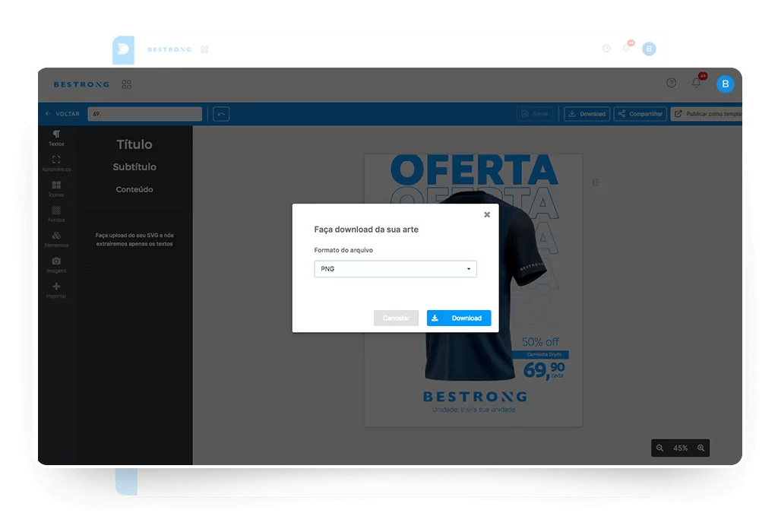Add a Subtítulo text element
The height and width of the screenshot is (532, 778).
(x=134, y=166)
